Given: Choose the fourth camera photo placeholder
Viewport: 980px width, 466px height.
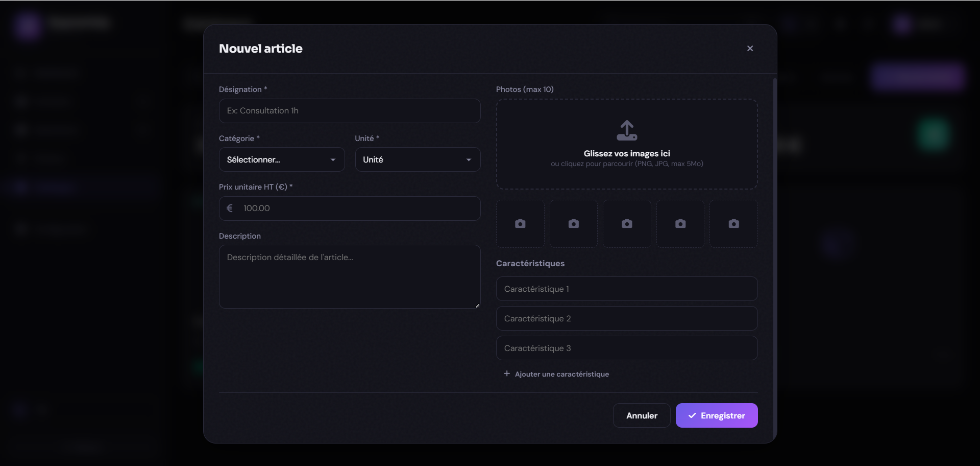Looking at the screenshot, I should 680,224.
